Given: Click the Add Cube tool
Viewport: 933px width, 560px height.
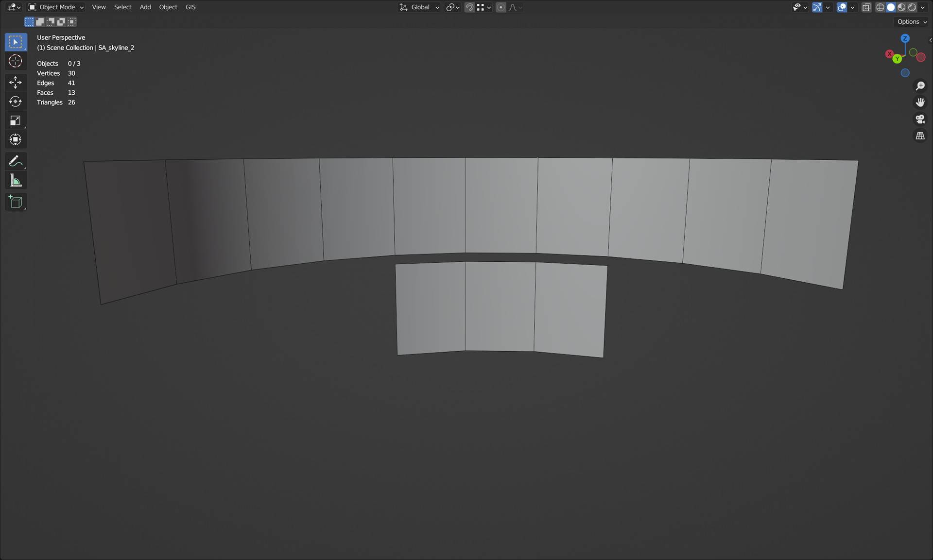Looking at the screenshot, I should pos(15,202).
